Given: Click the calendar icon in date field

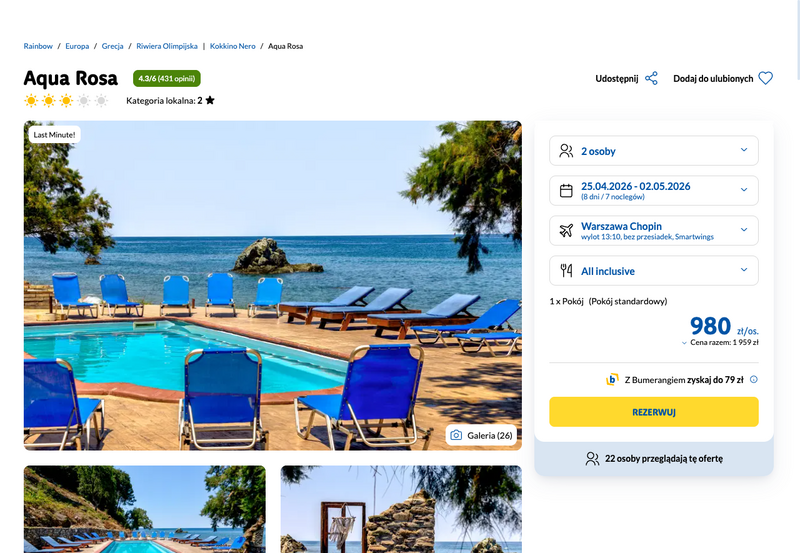Looking at the screenshot, I should (x=566, y=190).
